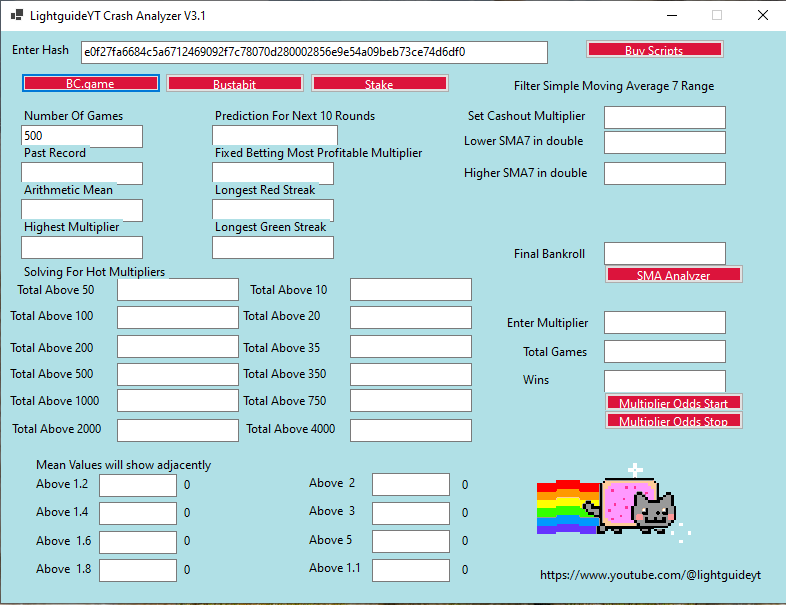Focus the Number Of Games field
786x605 pixels.
point(82,136)
